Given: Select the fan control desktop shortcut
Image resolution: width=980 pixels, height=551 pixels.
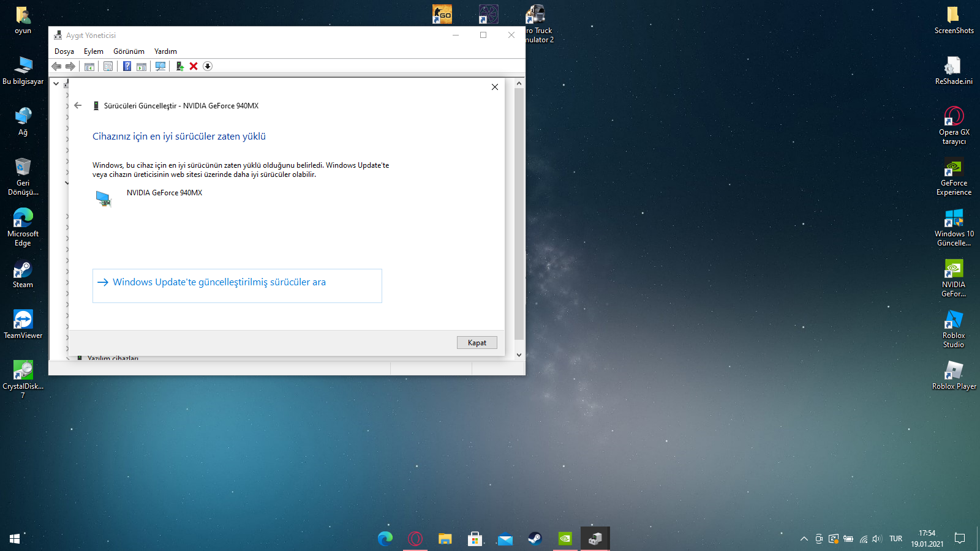Looking at the screenshot, I should point(489,14).
